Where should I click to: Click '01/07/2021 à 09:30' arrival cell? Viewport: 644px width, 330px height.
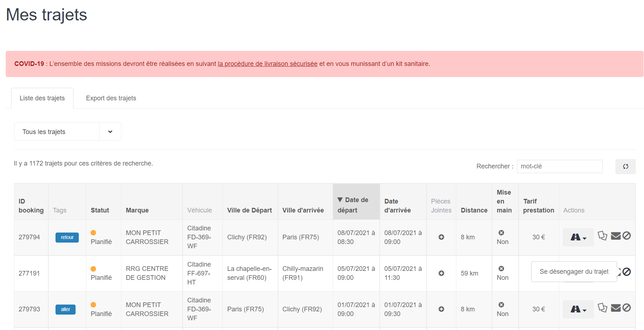click(403, 309)
